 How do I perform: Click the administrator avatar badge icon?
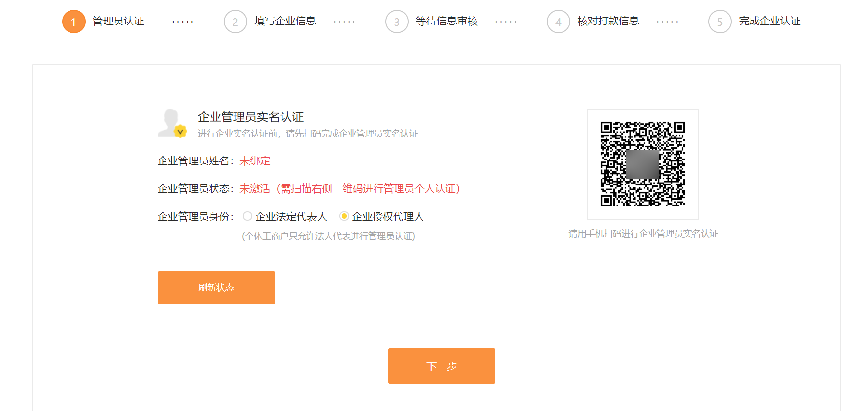(x=172, y=123)
